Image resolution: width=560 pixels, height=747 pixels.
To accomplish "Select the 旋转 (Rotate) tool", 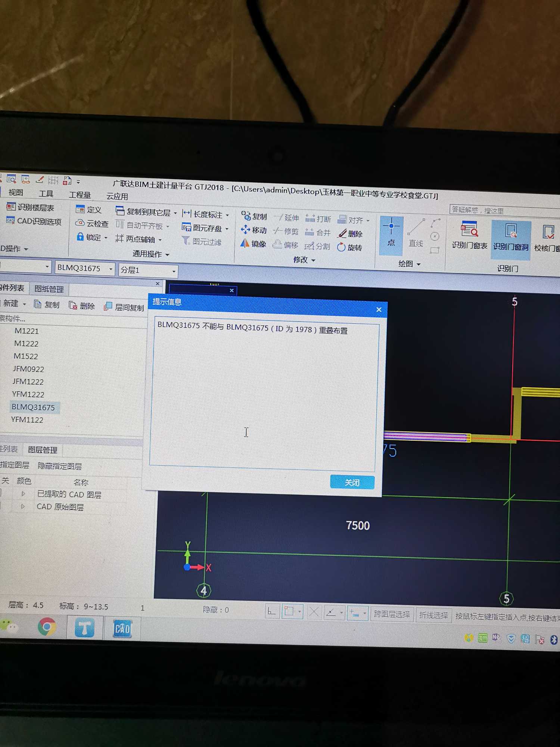I will pos(349,247).
